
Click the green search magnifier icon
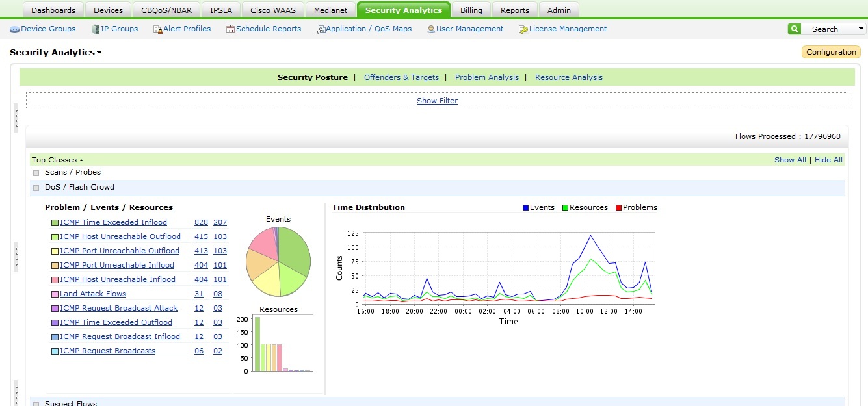[794, 29]
